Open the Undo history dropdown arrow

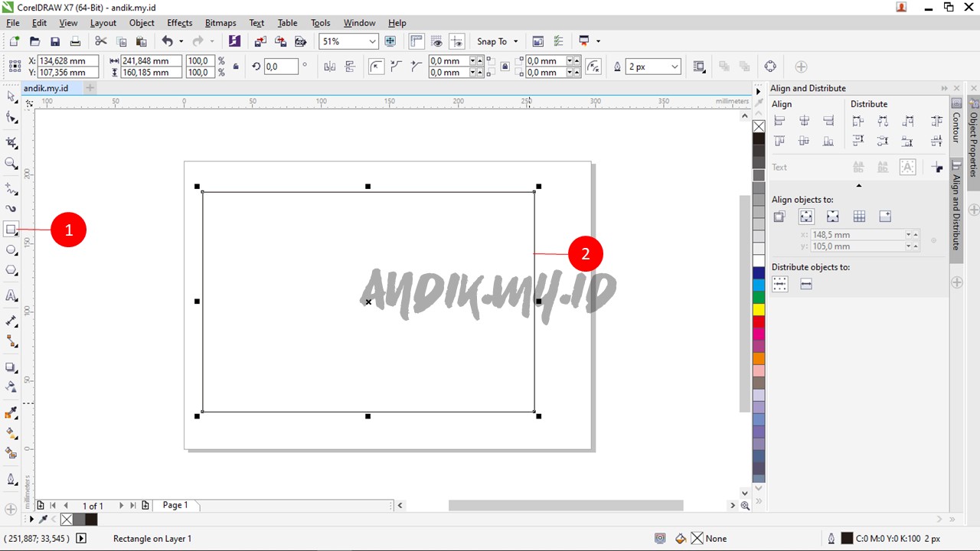(x=181, y=41)
